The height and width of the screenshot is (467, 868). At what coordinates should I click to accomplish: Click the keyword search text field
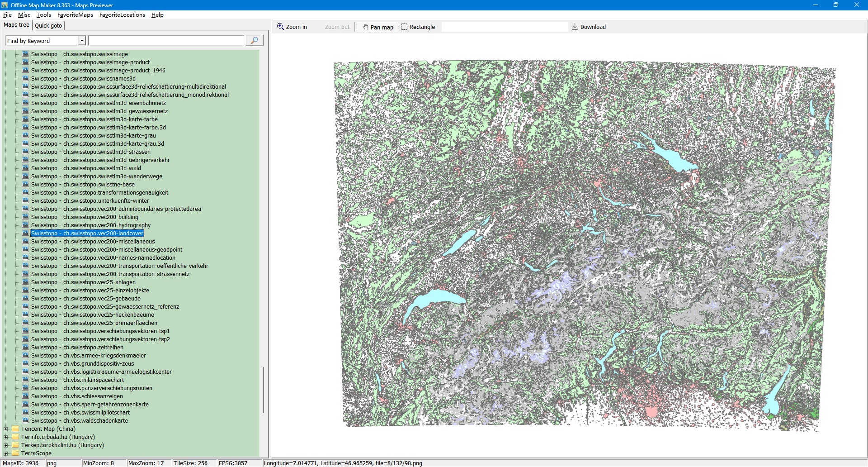[x=166, y=41]
